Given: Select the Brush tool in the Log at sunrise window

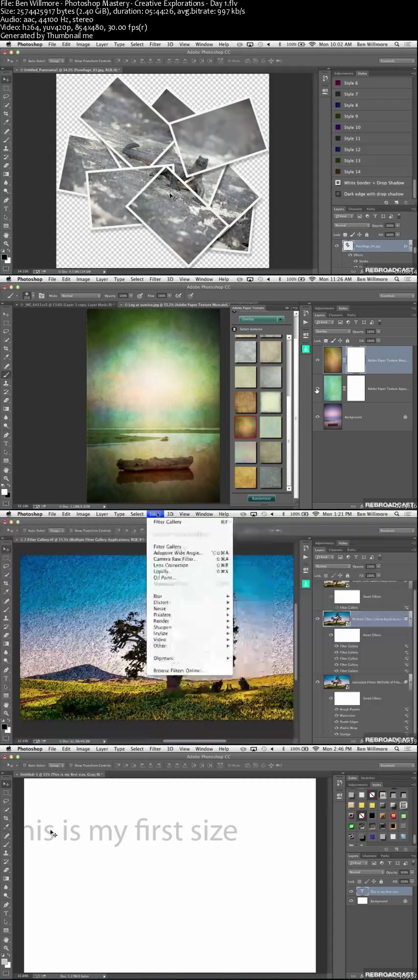Looking at the screenshot, I should pos(6,375).
